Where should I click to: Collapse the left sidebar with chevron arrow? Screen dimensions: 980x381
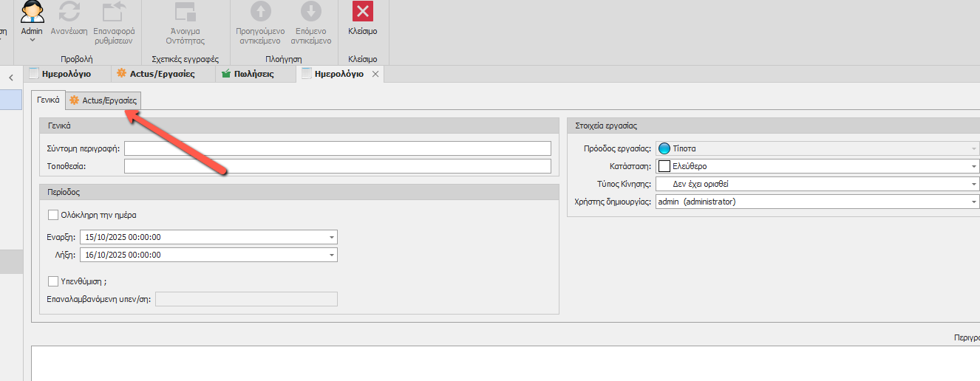(11, 78)
